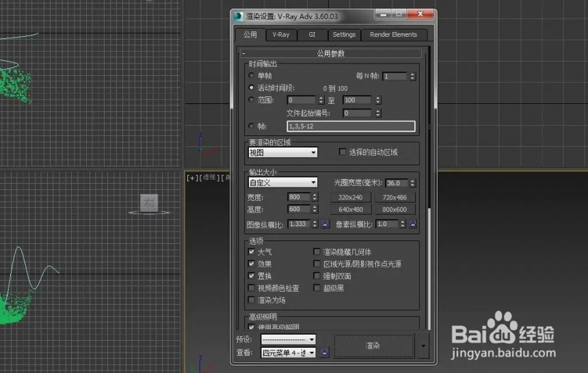Screen dimensions: 588x373
Task: Toggle the pixel aspect ratio lock icon
Action: (x=413, y=224)
